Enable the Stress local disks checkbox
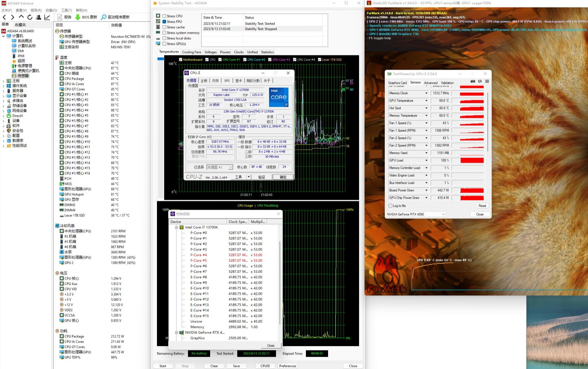Viewport: 588px width, 369px height. pyautogui.click(x=164, y=38)
